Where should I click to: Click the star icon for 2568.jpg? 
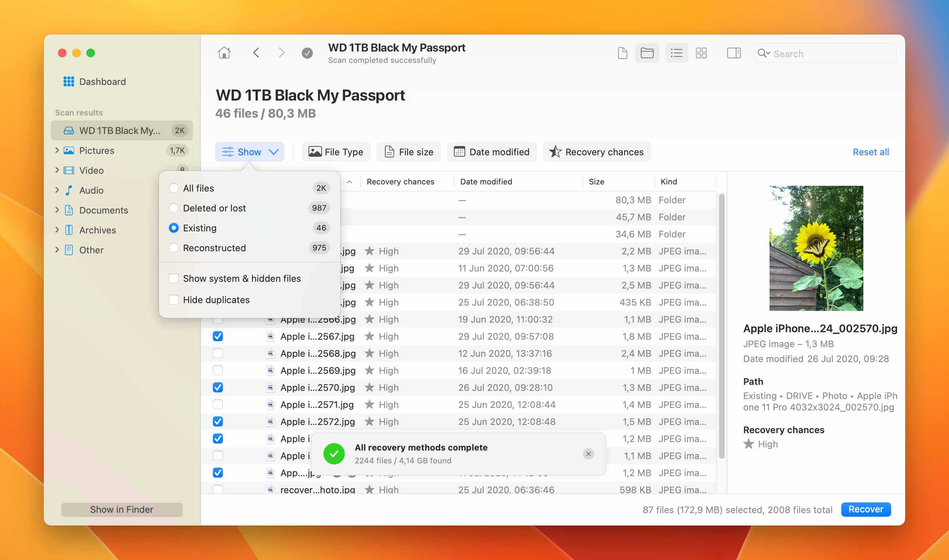(370, 353)
